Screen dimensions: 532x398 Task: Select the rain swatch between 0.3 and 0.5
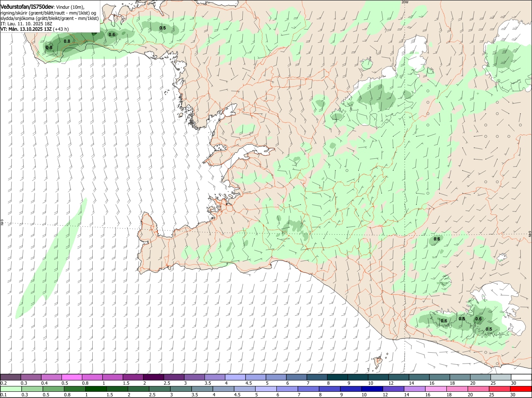tap(32, 389)
